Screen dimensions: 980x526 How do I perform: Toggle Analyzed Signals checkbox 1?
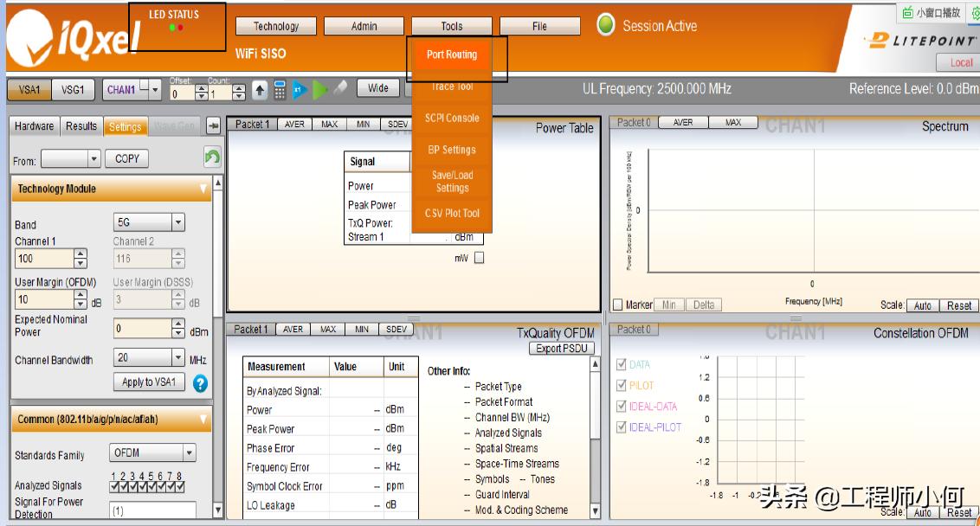point(114,487)
